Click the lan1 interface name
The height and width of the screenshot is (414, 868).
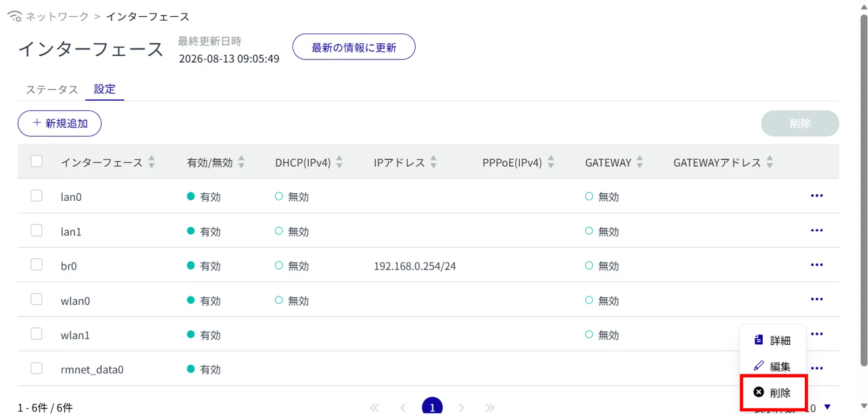click(x=71, y=232)
